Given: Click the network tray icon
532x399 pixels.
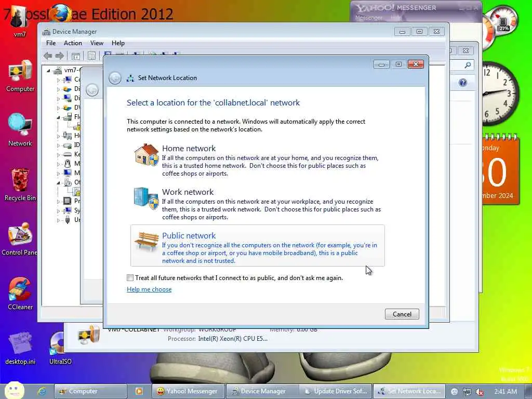Looking at the screenshot, I should [x=467, y=392].
